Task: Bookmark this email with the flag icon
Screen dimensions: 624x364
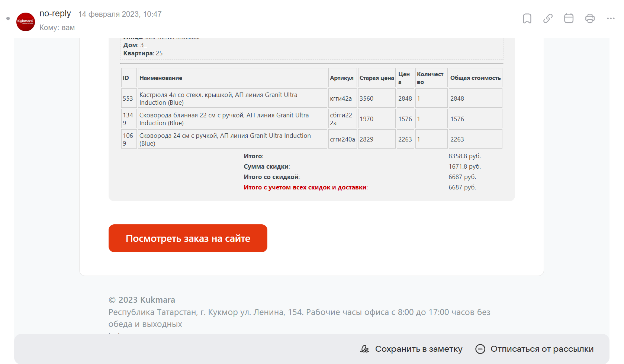Action: (x=527, y=19)
